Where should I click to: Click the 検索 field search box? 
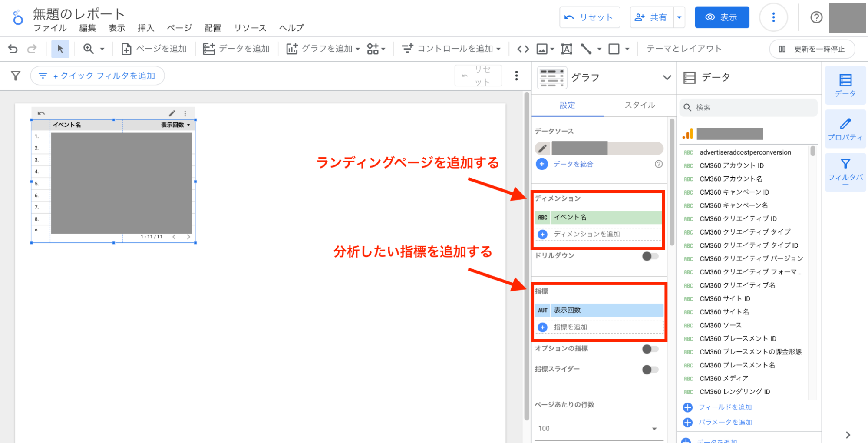[x=749, y=107]
